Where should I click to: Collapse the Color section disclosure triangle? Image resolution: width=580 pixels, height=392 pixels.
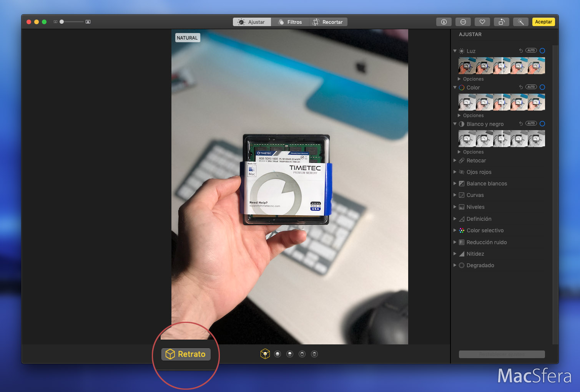[x=455, y=87]
